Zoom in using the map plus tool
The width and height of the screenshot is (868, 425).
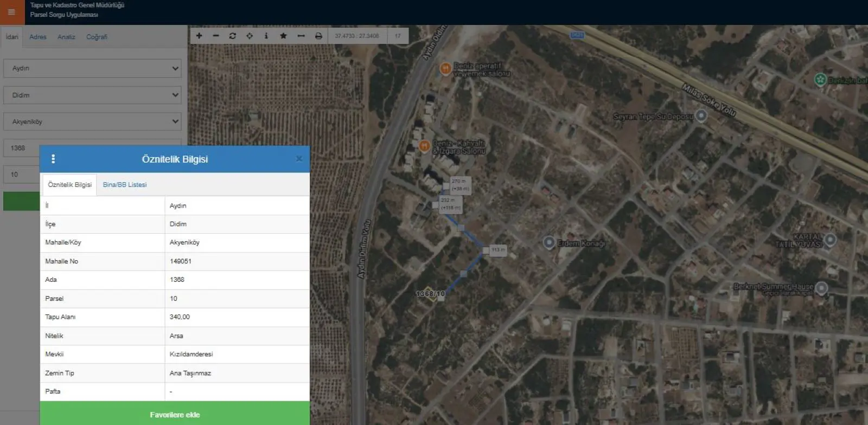[x=199, y=36]
